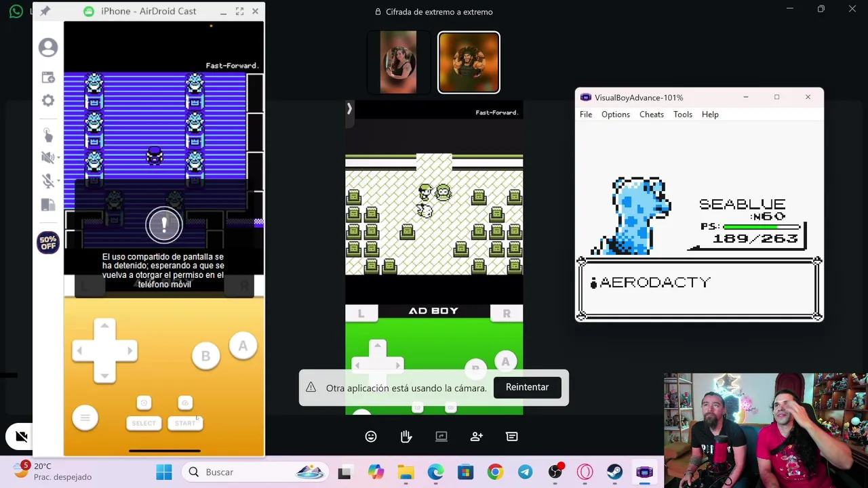Tap D-pad left arrow on yellow emulator

tap(80, 350)
